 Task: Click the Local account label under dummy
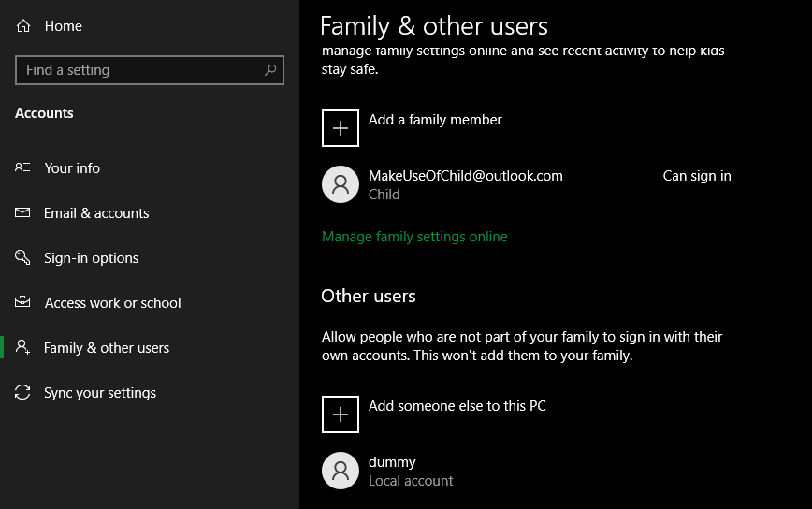(411, 481)
